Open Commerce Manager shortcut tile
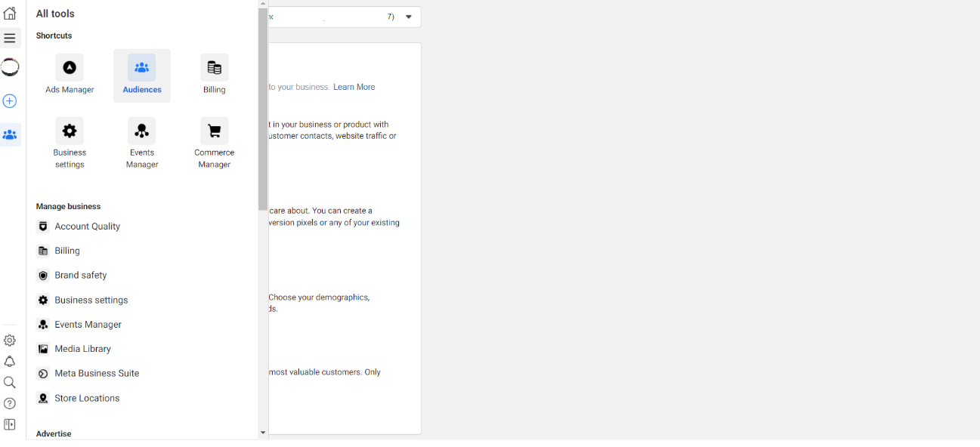Viewport: 980px width, 447px height. [x=215, y=143]
